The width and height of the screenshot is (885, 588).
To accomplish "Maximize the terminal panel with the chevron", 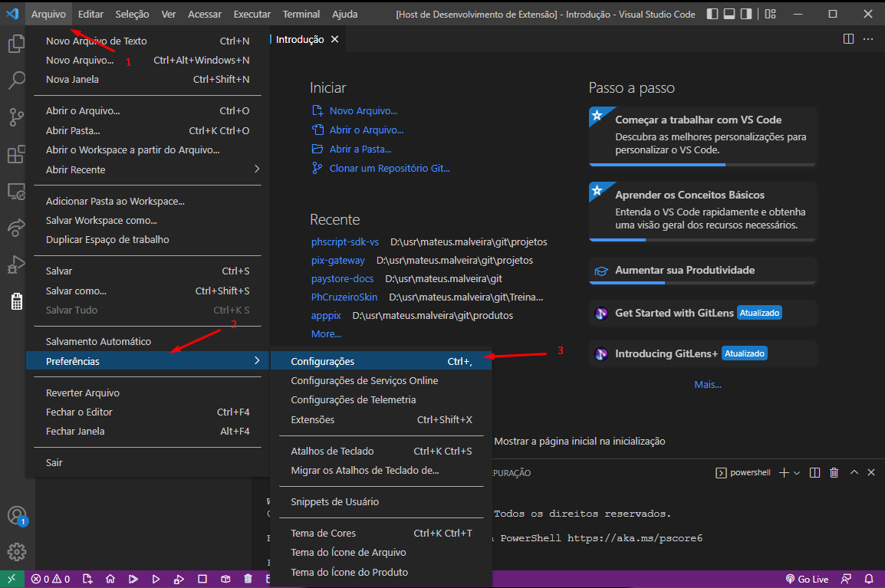I will [854, 472].
